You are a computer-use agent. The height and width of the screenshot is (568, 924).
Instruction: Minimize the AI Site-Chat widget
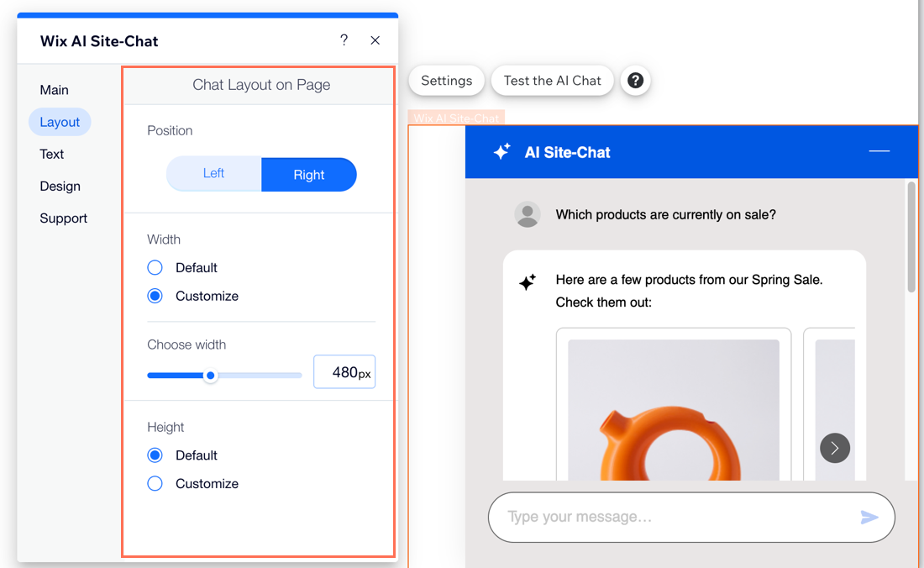(879, 151)
